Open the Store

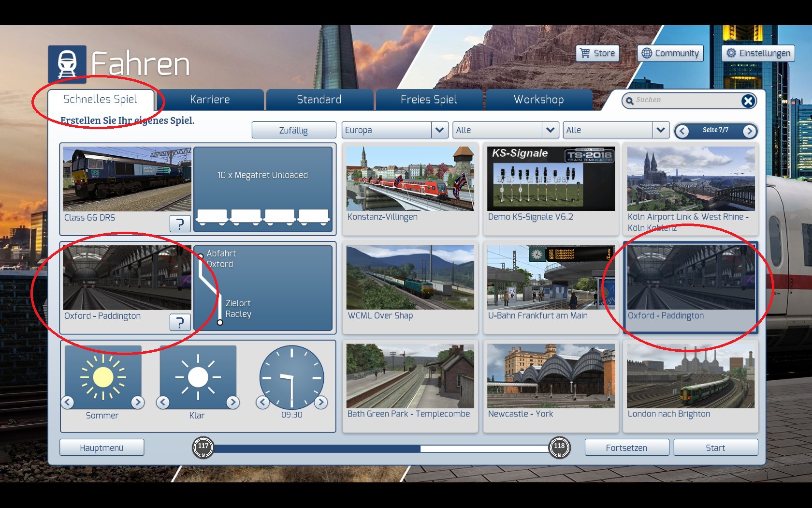[x=597, y=53]
